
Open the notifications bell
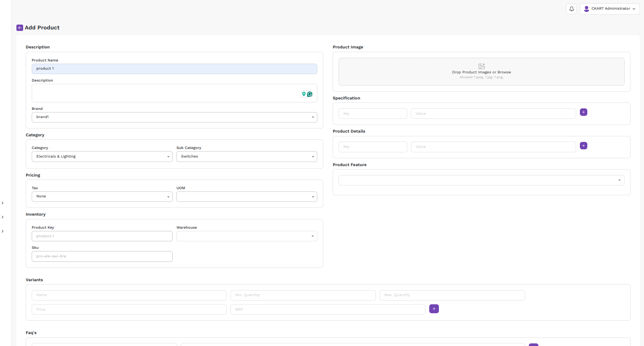(x=571, y=9)
